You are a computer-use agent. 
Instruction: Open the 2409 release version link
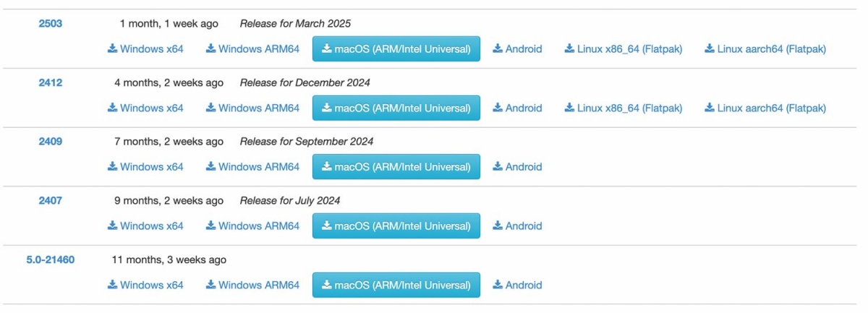click(51, 141)
